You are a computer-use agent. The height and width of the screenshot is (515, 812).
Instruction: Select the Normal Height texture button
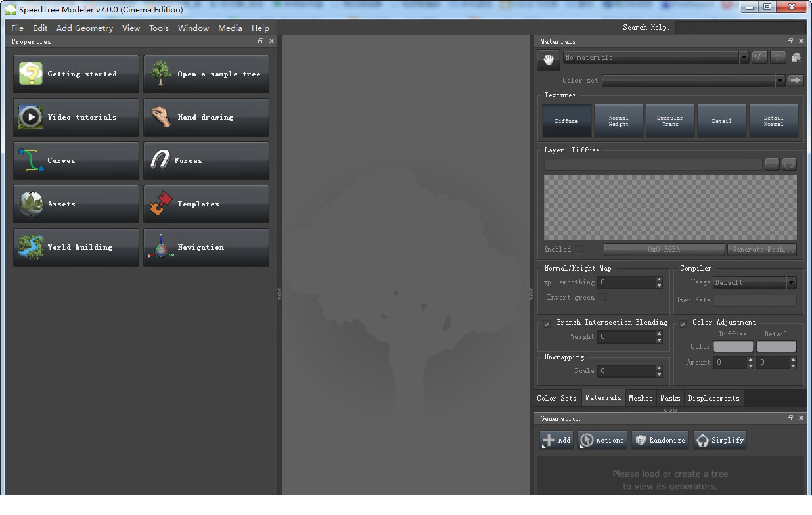click(x=619, y=121)
